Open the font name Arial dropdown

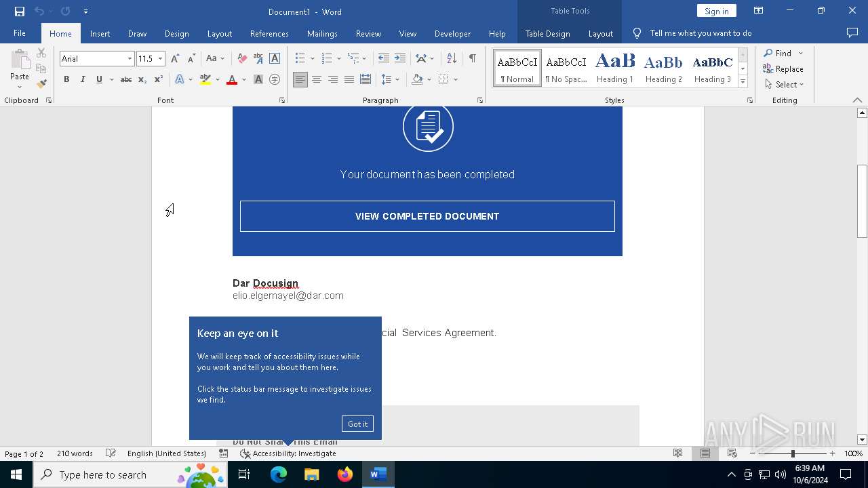tap(130, 59)
